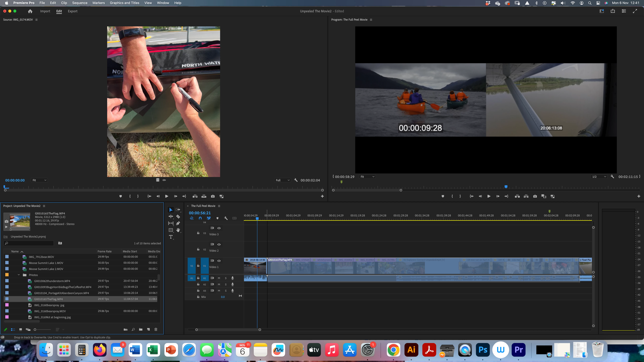The height and width of the screenshot is (362, 644).
Task: Select Moose Summit Lake 1.MOV clip
Action: pos(46,263)
